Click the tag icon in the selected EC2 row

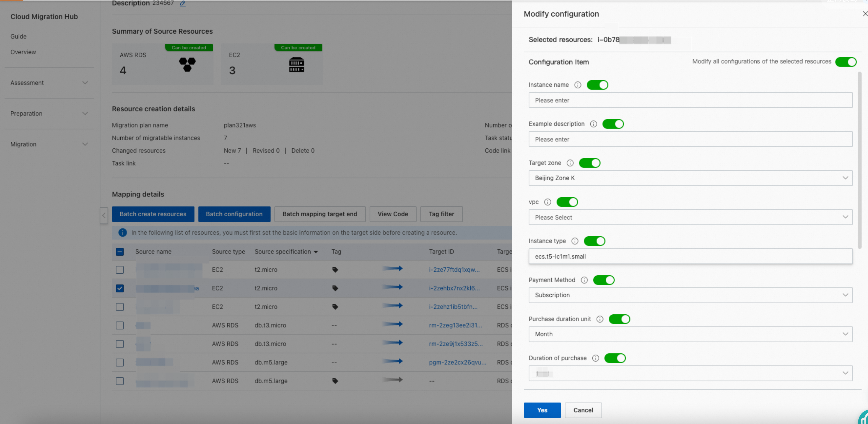click(x=335, y=288)
